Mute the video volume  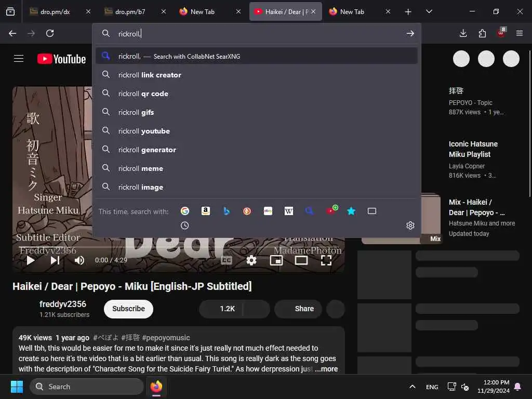79,260
